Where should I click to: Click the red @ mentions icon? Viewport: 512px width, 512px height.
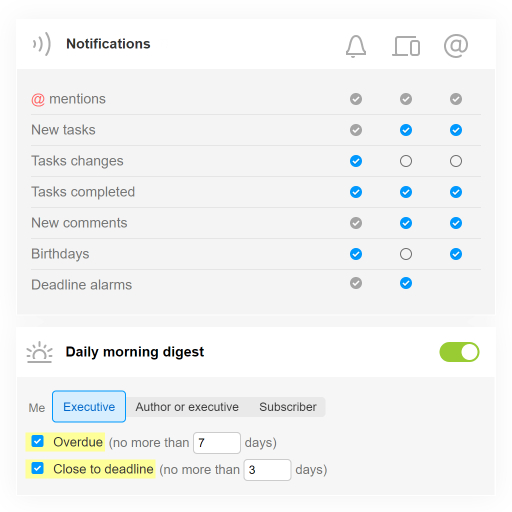click(38, 99)
